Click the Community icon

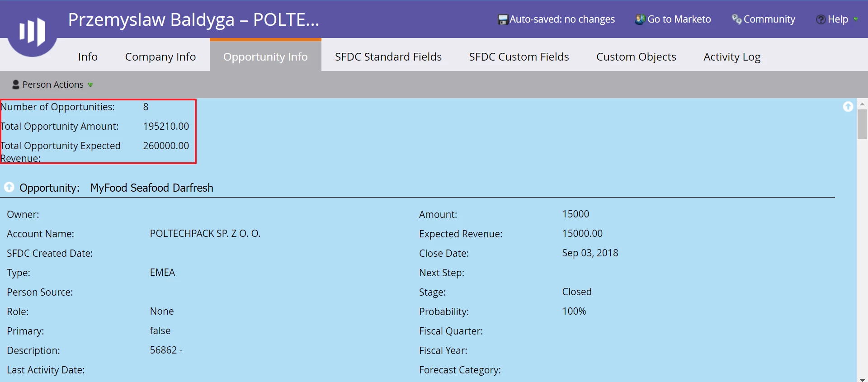tap(736, 19)
